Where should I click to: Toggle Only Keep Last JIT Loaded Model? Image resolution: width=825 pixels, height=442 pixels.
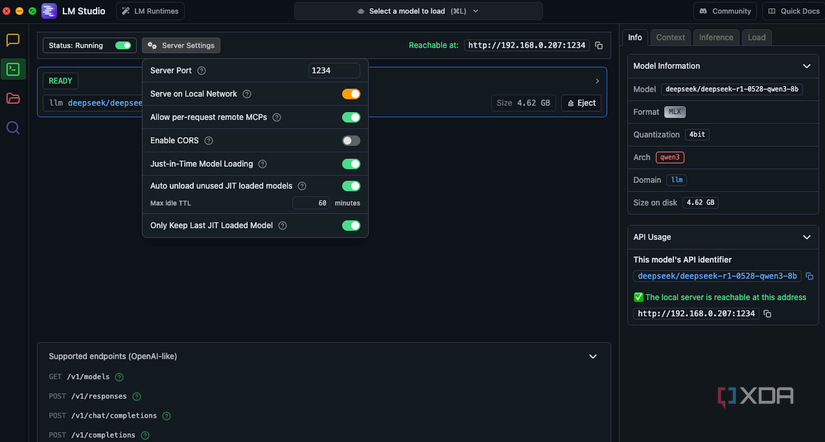point(351,226)
